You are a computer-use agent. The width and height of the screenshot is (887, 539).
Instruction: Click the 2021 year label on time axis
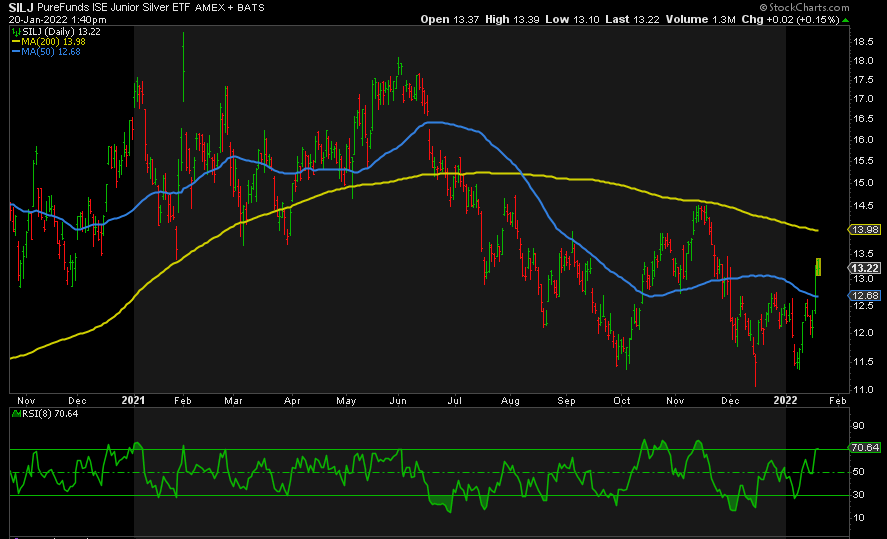(x=134, y=400)
